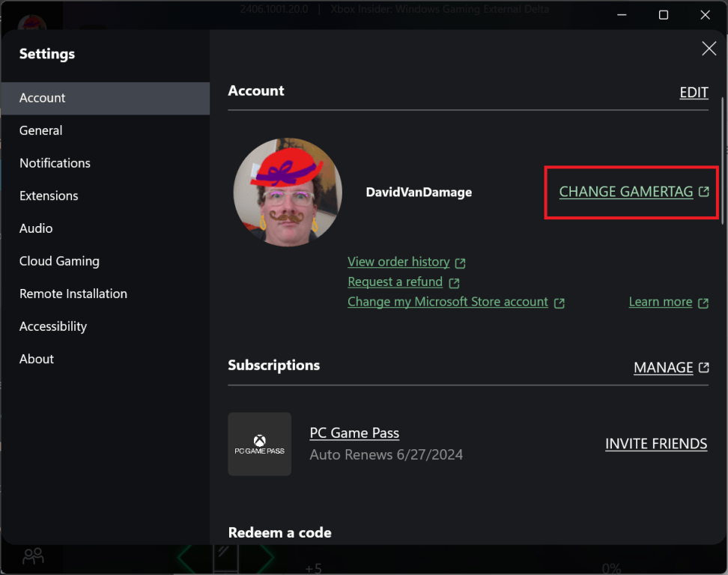Click the external link icon after Request a refund
Image resolution: width=728 pixels, height=575 pixels.
(x=454, y=282)
